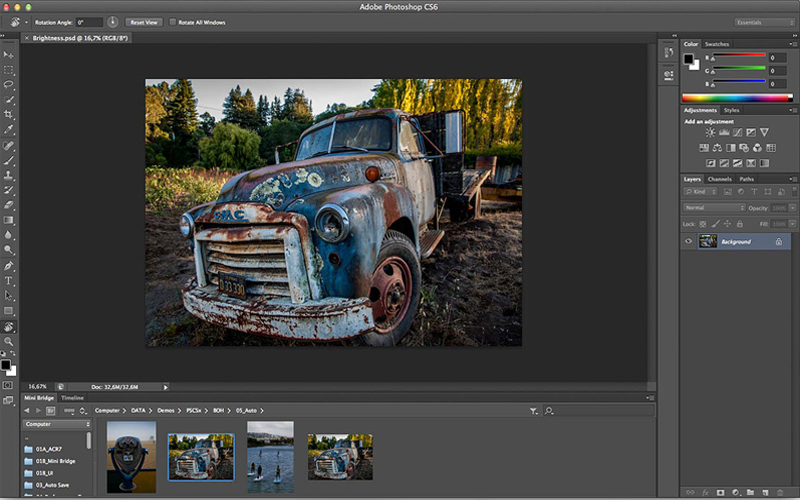Image resolution: width=800 pixels, height=500 pixels.
Task: Enable Rotate All Windows checkbox
Action: pos(172,21)
